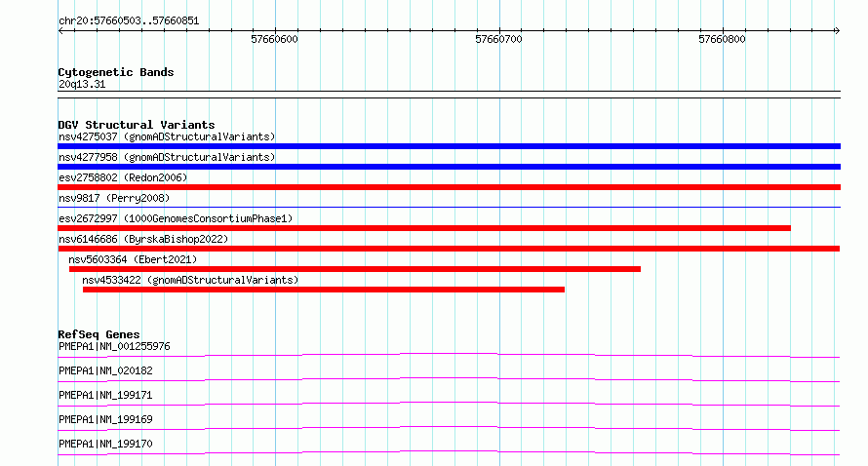Click the ruler's left end arrow

pyautogui.click(x=60, y=31)
